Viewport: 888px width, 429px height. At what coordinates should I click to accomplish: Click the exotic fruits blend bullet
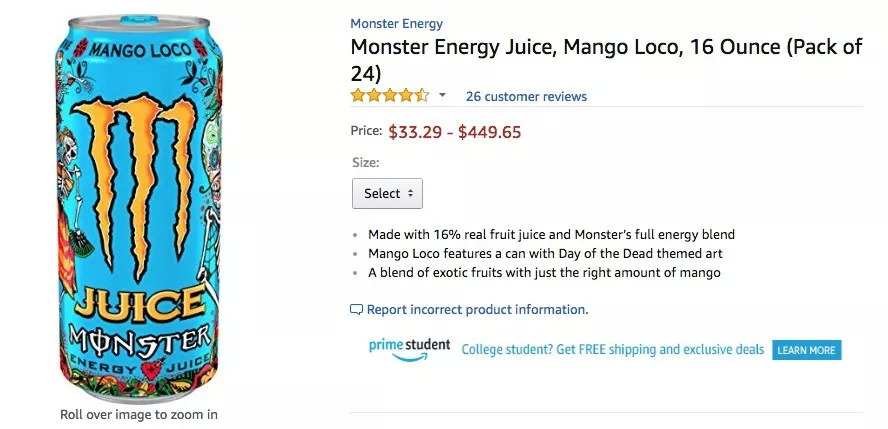(x=544, y=272)
